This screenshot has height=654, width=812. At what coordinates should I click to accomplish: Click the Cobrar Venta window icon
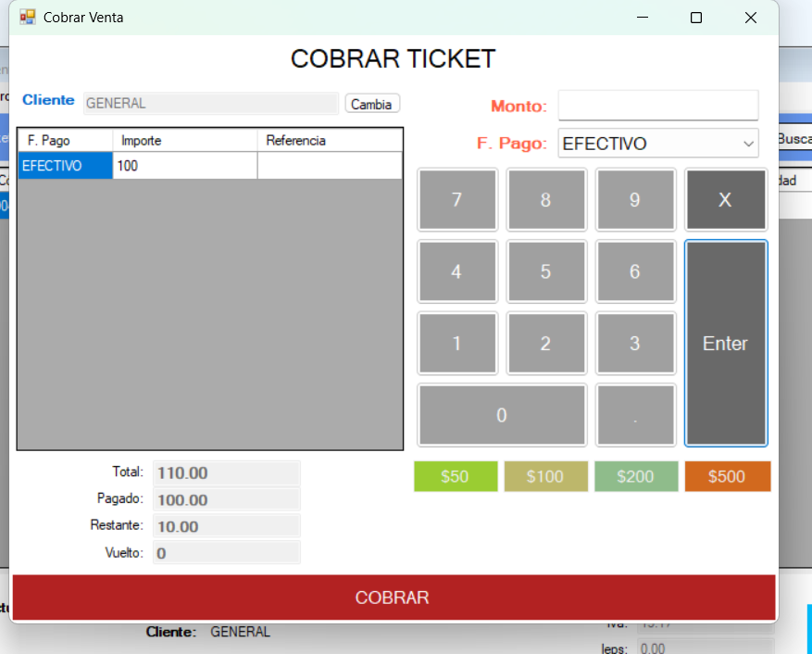[28, 18]
